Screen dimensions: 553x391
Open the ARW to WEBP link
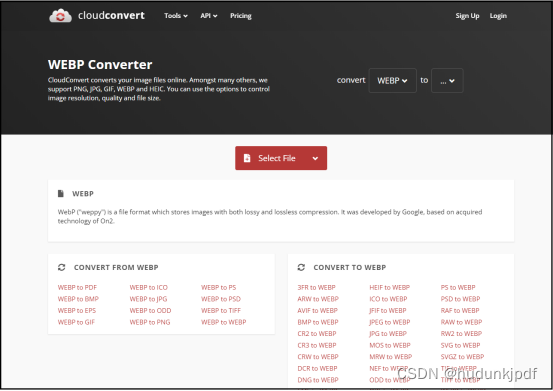point(318,299)
